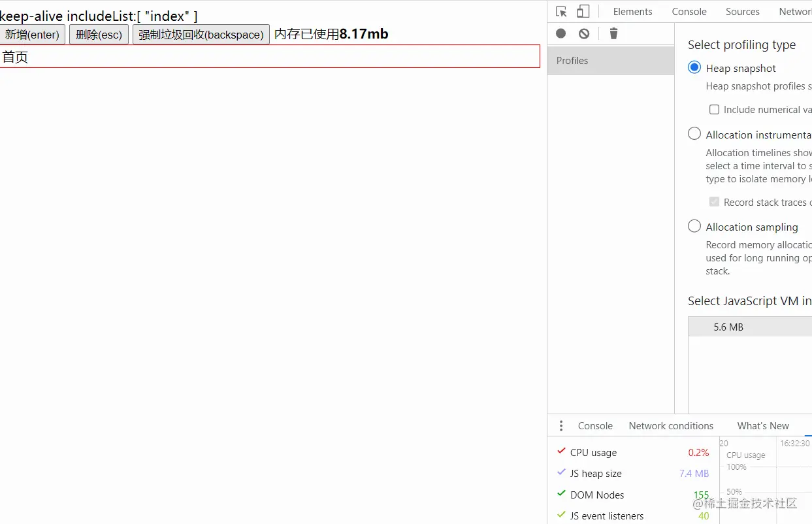The width and height of the screenshot is (812, 524).
Task: Click the CPU usage chart label
Action: pos(745,455)
